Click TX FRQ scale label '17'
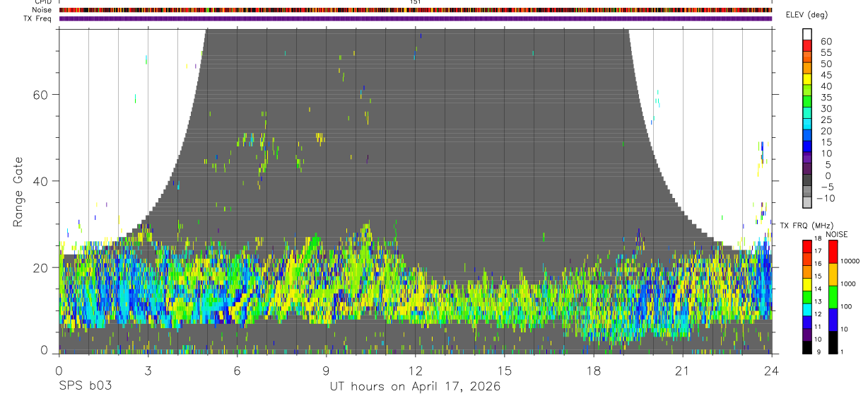The height and width of the screenshot is (401, 868). click(818, 251)
